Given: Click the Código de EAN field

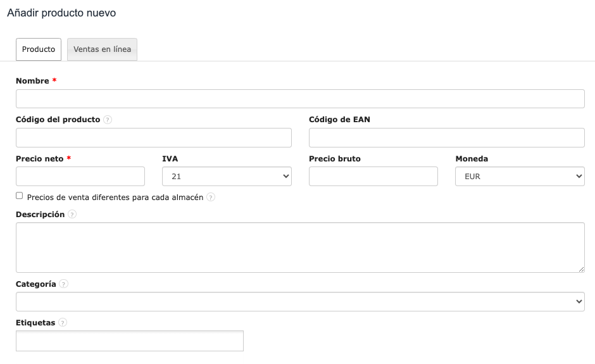Looking at the screenshot, I should (x=446, y=137).
